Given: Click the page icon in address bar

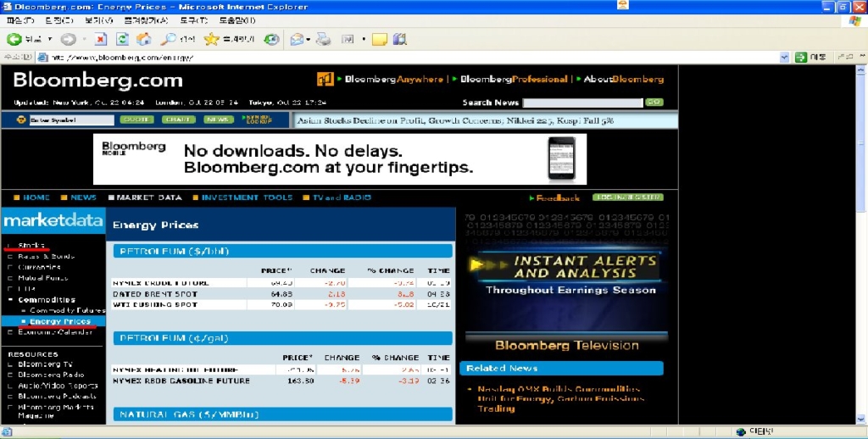Looking at the screenshot, I should point(42,57).
